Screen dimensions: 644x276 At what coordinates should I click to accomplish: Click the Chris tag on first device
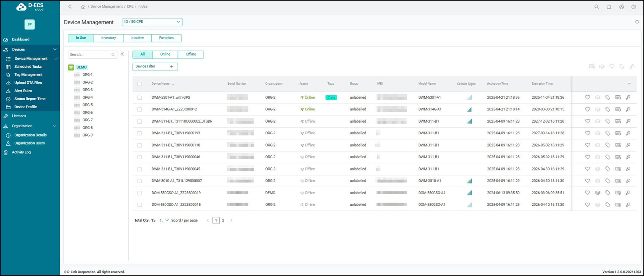tap(331, 98)
